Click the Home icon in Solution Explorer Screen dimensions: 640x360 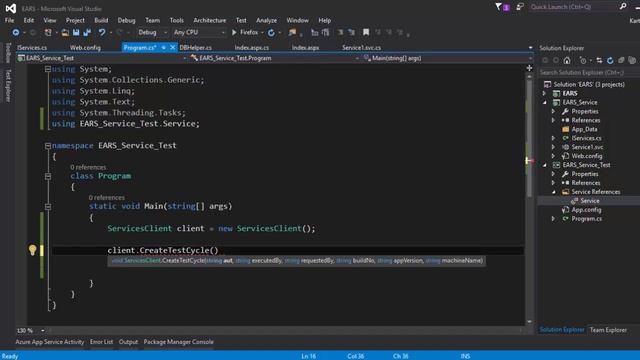click(567, 60)
